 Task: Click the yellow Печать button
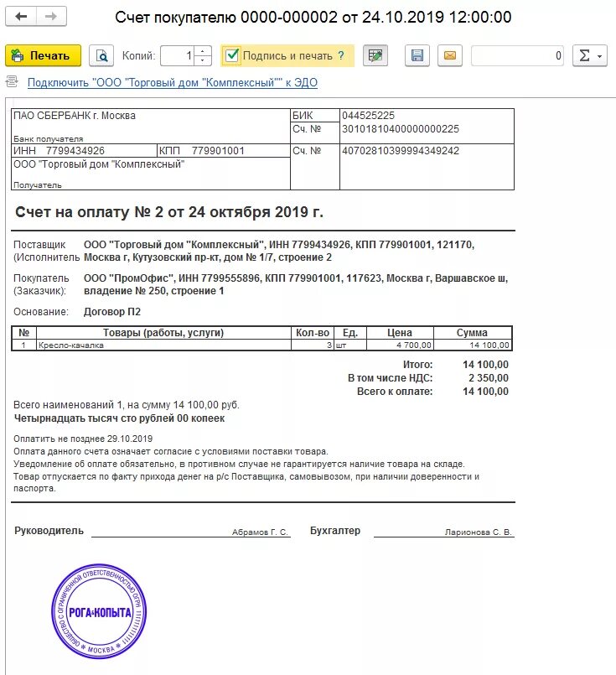[x=43, y=55]
